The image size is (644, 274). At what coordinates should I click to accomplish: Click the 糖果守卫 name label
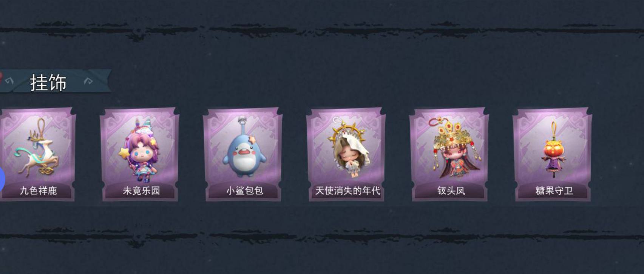tap(554, 191)
